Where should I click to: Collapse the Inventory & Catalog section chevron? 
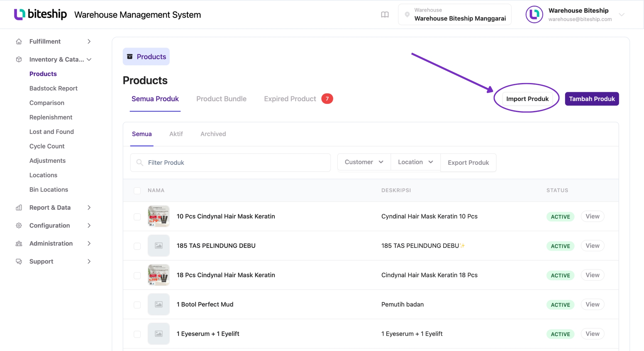[89, 59]
